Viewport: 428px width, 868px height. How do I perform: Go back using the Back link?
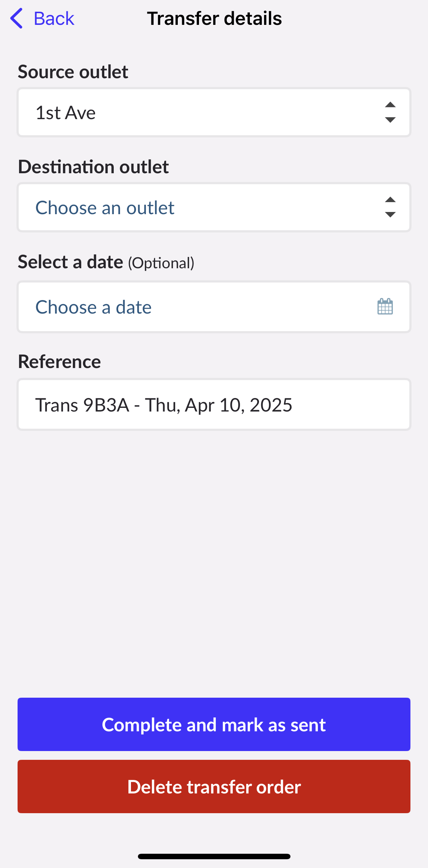click(x=54, y=18)
